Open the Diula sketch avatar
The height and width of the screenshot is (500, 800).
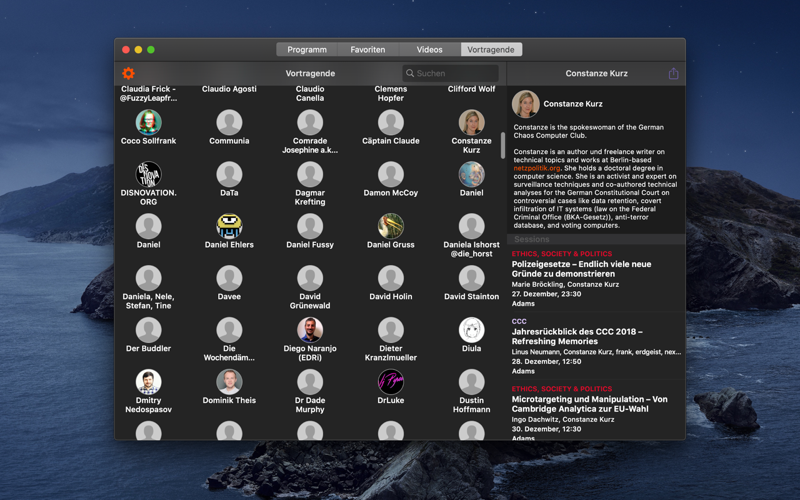471,330
